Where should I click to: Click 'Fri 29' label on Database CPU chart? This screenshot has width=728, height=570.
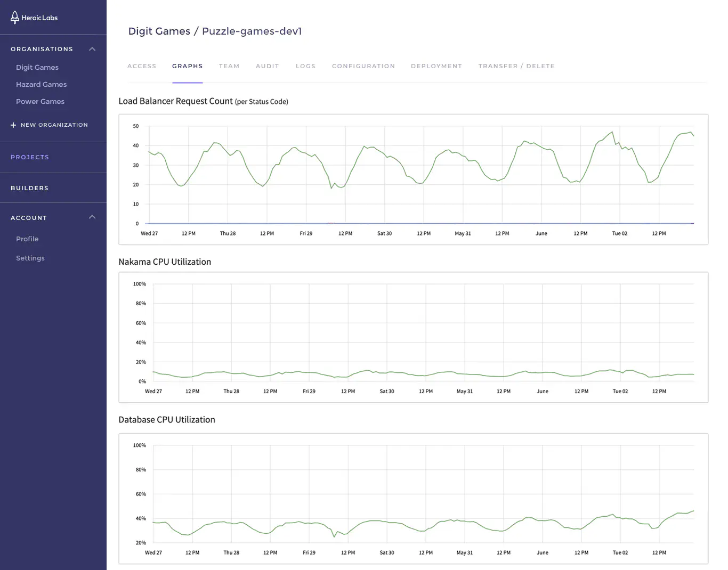click(x=309, y=552)
